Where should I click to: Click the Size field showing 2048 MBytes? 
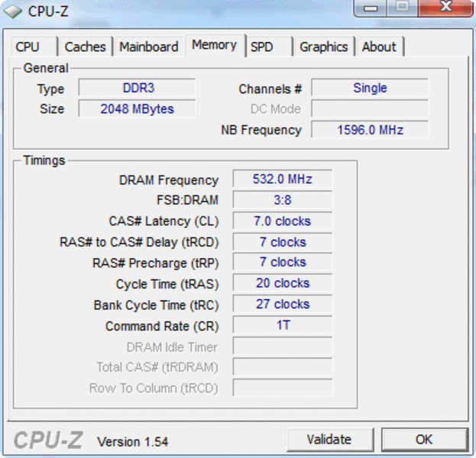point(137,109)
